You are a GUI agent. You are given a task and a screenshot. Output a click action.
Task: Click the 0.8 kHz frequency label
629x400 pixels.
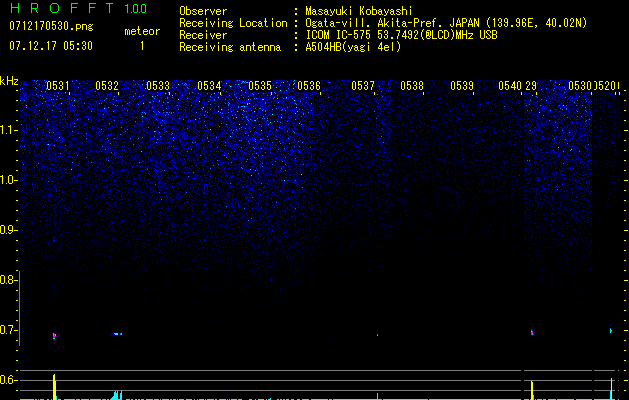[x=8, y=280]
